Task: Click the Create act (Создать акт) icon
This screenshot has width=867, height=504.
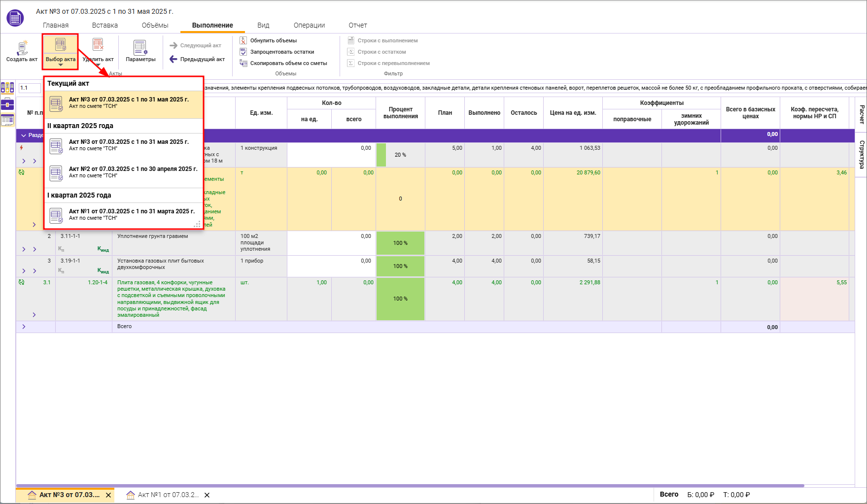Action: pyautogui.click(x=22, y=48)
